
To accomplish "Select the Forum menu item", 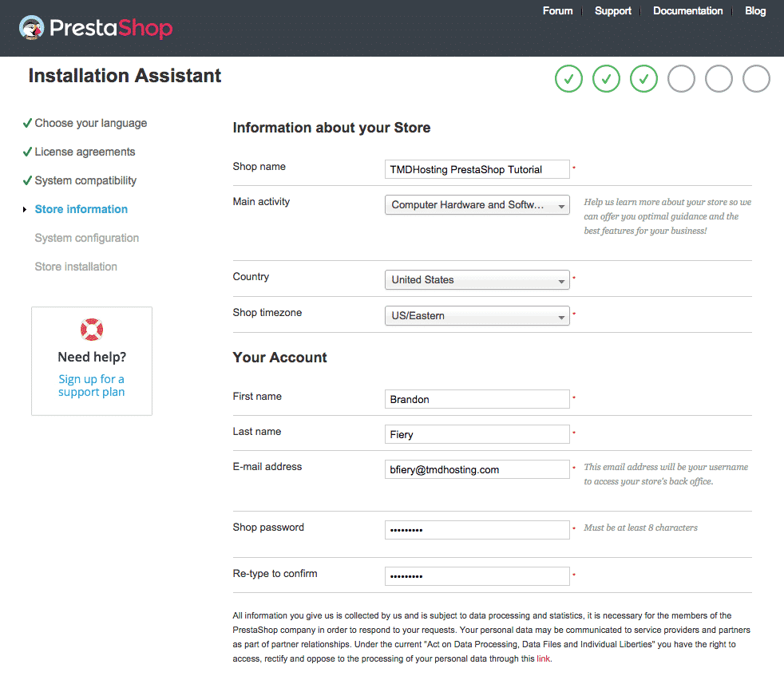I will [557, 11].
